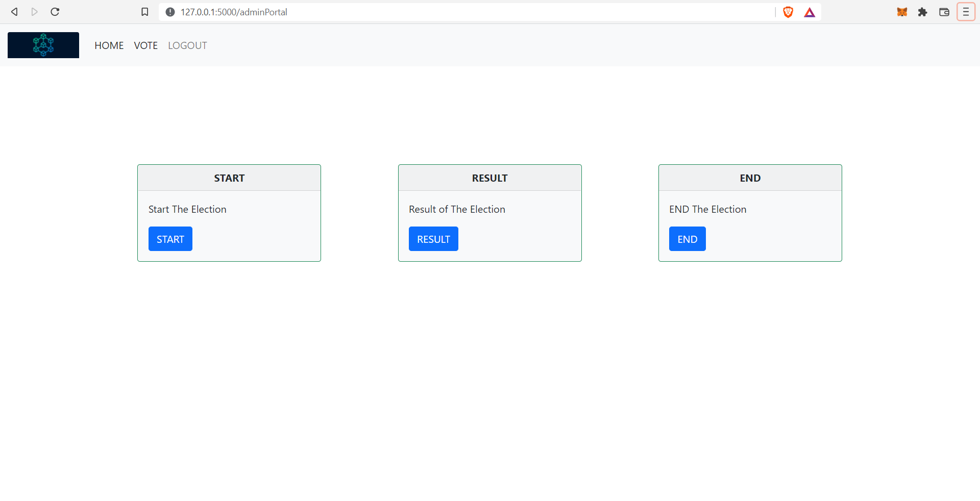Click the 'Start The Election' text
The width and height of the screenshot is (980, 501).
click(x=187, y=209)
